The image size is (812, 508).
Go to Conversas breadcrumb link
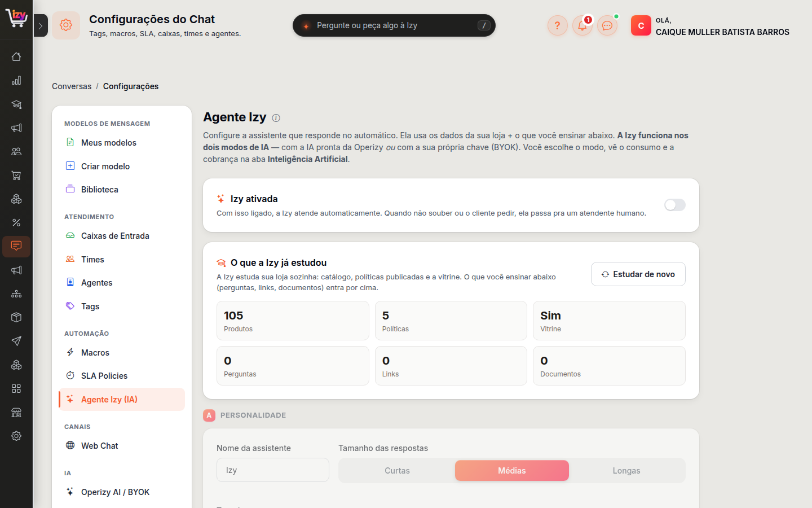72,86
